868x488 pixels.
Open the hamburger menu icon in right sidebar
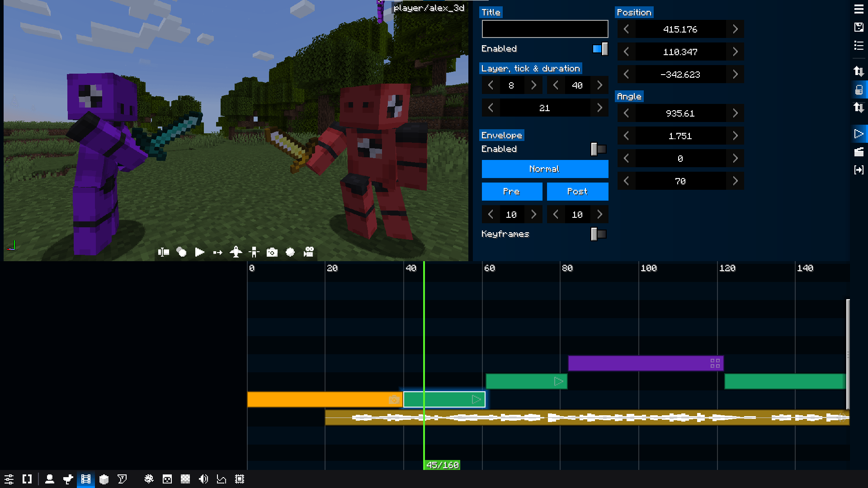coord(859,9)
